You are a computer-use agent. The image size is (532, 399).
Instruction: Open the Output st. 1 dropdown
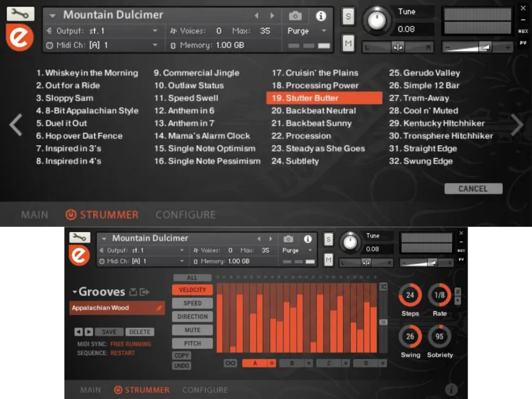point(102,30)
